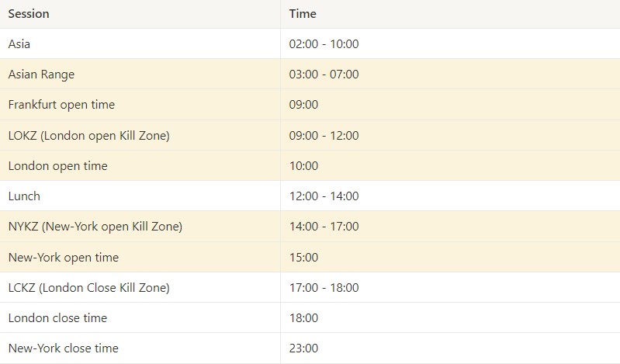Select the London close time cell
The height and width of the screenshot is (364, 620).
pyautogui.click(x=140, y=317)
